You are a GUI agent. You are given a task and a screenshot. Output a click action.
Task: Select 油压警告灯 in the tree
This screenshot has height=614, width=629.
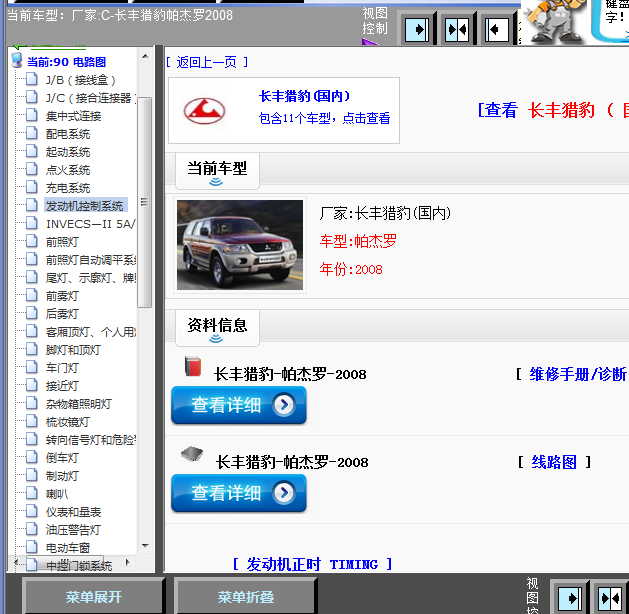point(73,530)
